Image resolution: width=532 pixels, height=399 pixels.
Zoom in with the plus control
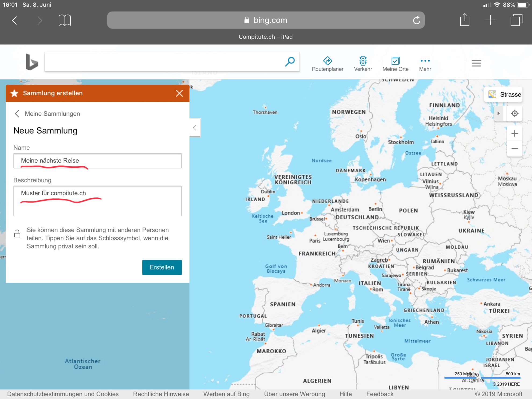tap(515, 133)
